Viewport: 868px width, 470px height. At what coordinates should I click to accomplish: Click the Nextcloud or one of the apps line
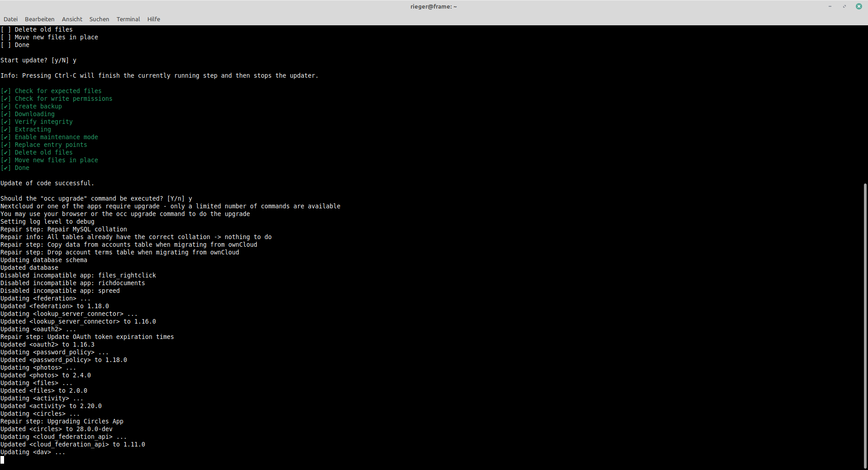pyautogui.click(x=170, y=206)
